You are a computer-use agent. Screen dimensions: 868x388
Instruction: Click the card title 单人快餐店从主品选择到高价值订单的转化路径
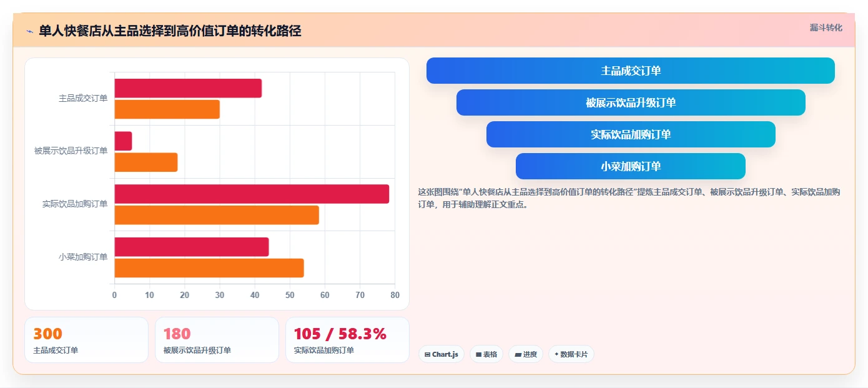[x=170, y=31]
